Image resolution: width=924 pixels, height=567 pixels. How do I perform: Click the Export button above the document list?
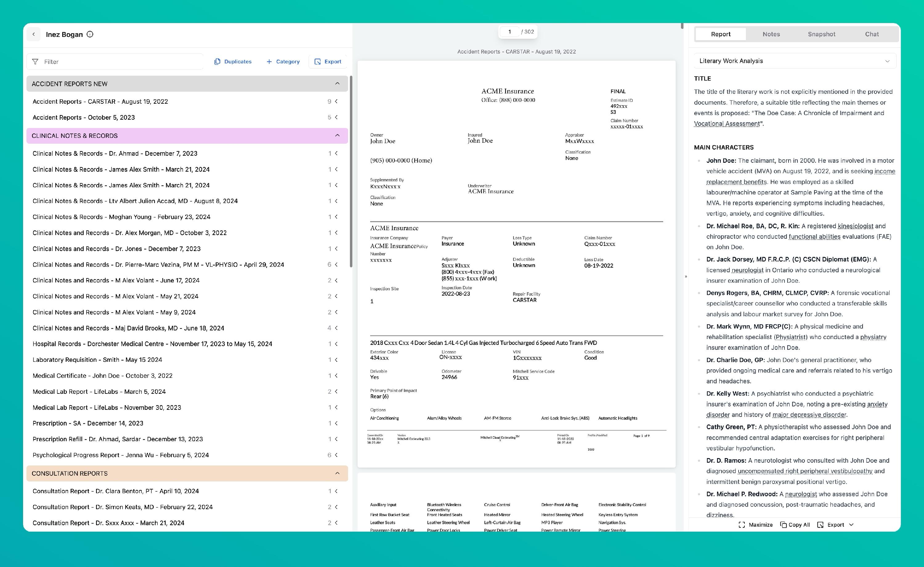click(328, 62)
